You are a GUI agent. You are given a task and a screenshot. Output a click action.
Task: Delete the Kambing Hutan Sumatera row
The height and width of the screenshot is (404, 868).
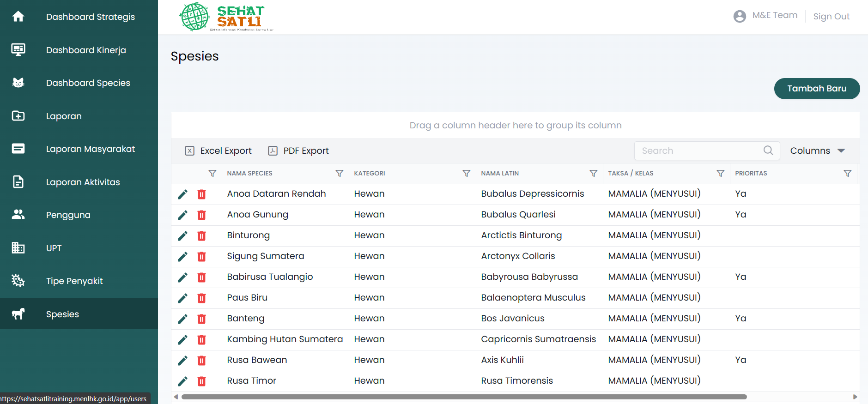(202, 340)
